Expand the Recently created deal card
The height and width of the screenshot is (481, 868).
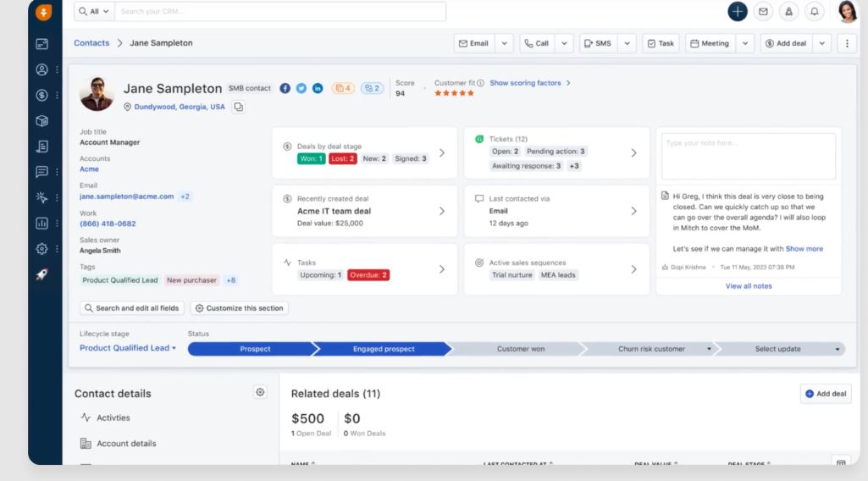442,211
